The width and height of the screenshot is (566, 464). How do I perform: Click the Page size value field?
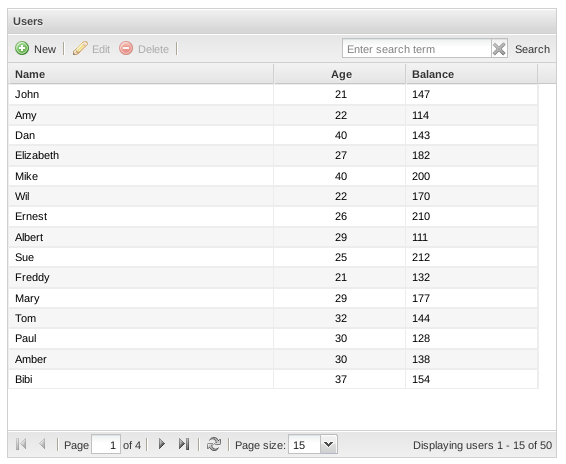[x=304, y=444]
